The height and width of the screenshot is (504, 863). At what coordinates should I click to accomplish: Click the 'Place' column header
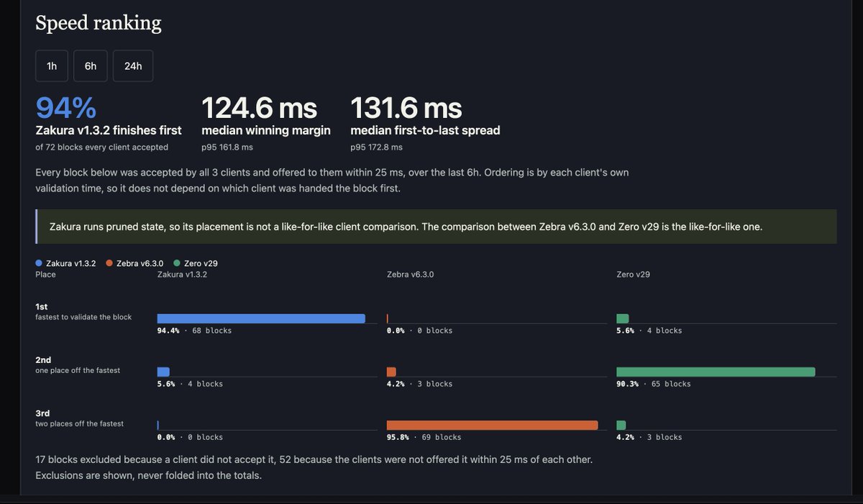[45, 275]
